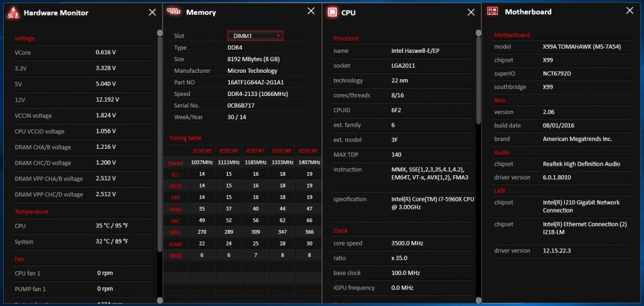This screenshot has height=306, width=644.
Task: Select the JEDEC#5 column header
Action: coord(202,151)
